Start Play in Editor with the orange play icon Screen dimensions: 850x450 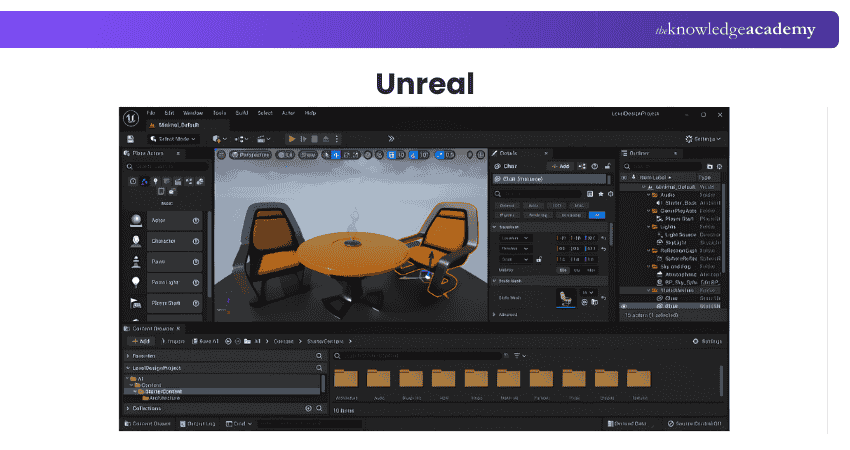[x=292, y=139]
